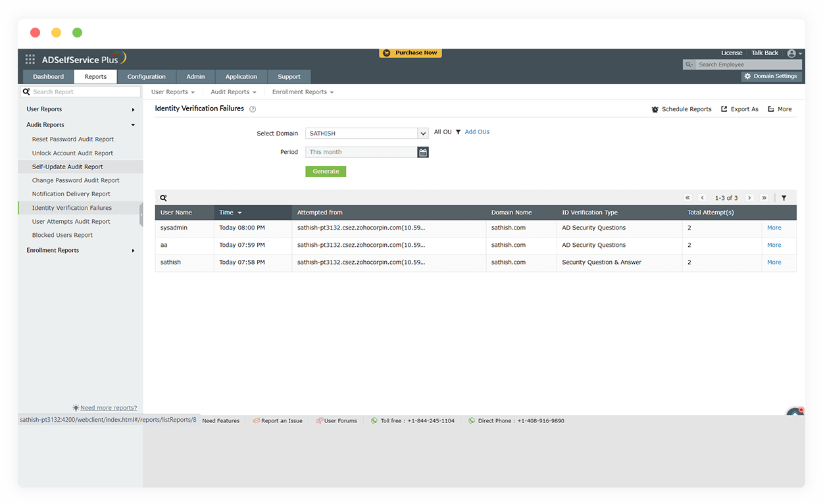Click the Add OUs link

tap(477, 132)
